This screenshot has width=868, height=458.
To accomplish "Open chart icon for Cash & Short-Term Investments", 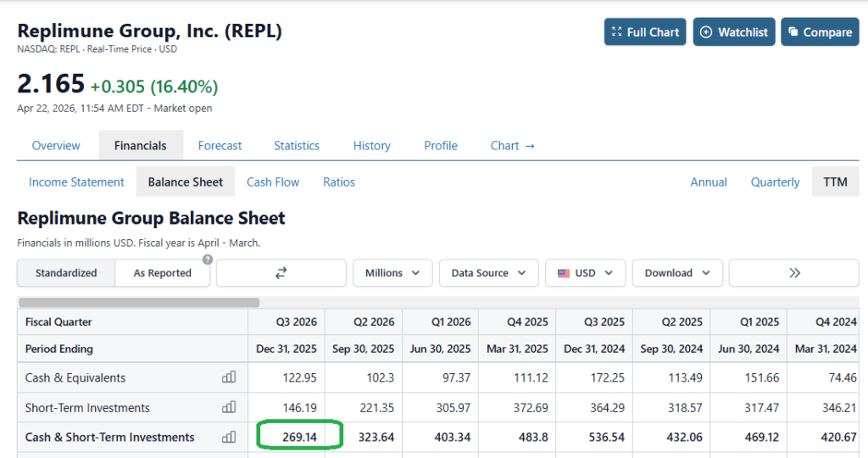I will (229, 437).
